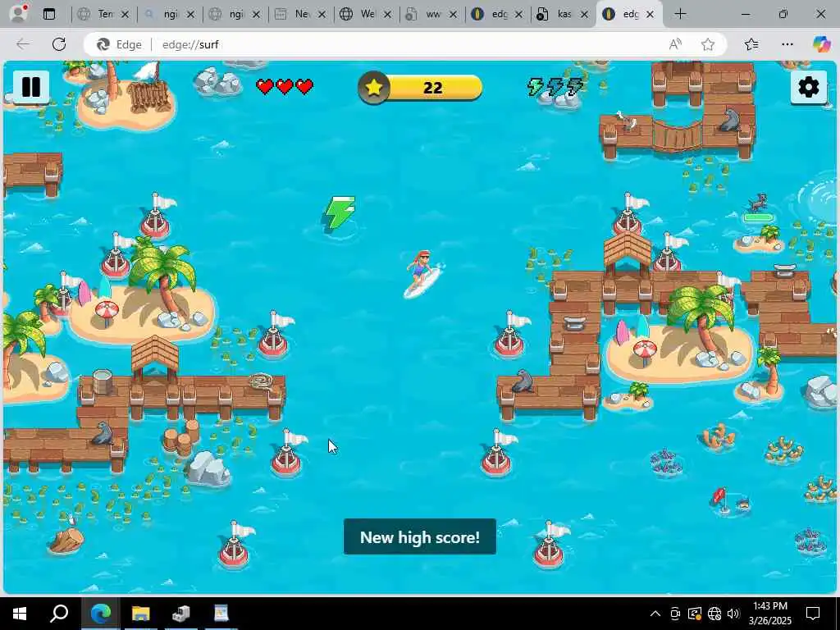The height and width of the screenshot is (630, 840).
Task: Open the Tab actions menu
Action: click(49, 15)
